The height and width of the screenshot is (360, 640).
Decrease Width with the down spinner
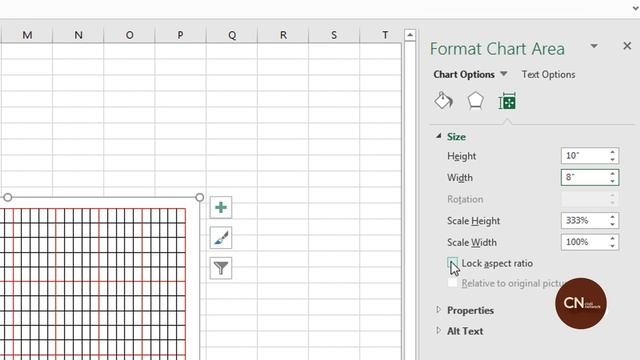[613, 181]
